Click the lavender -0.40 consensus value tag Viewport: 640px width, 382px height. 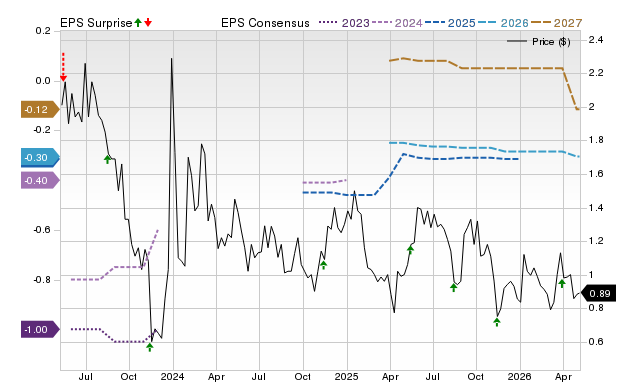click(40, 180)
